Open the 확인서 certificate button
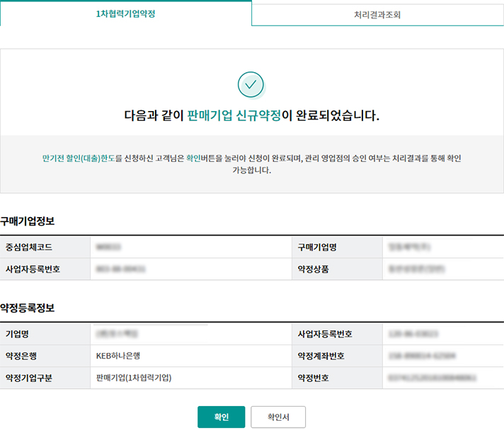The image size is (504, 430). 277,417
